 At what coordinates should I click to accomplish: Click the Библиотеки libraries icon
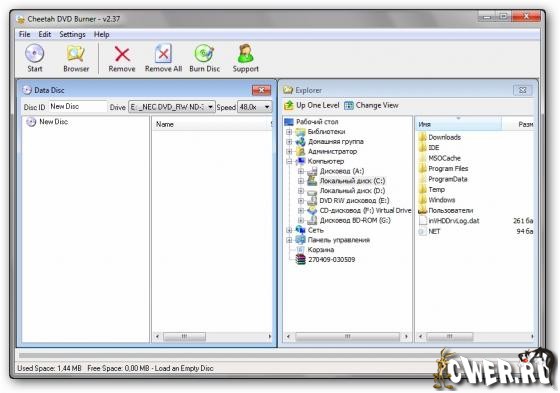click(x=300, y=131)
